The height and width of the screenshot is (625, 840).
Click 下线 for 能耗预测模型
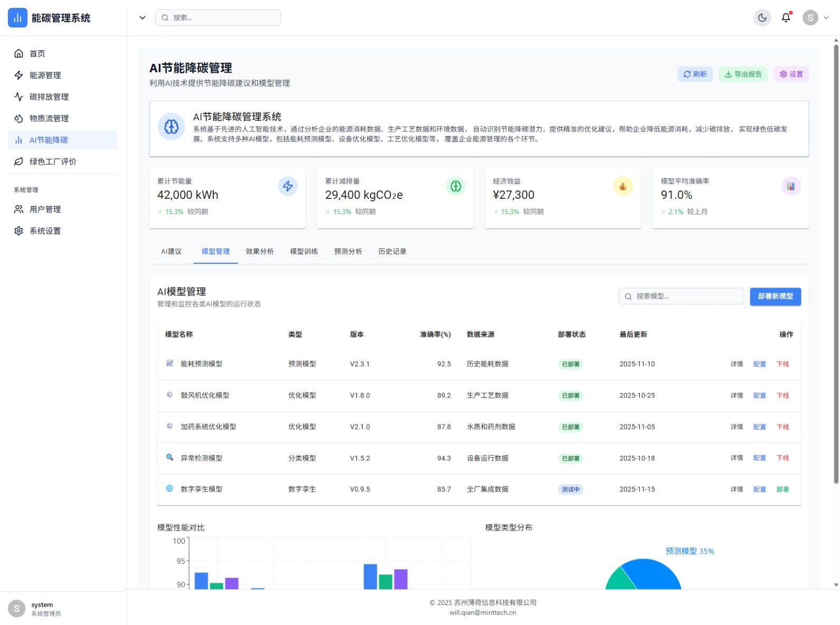(x=782, y=364)
